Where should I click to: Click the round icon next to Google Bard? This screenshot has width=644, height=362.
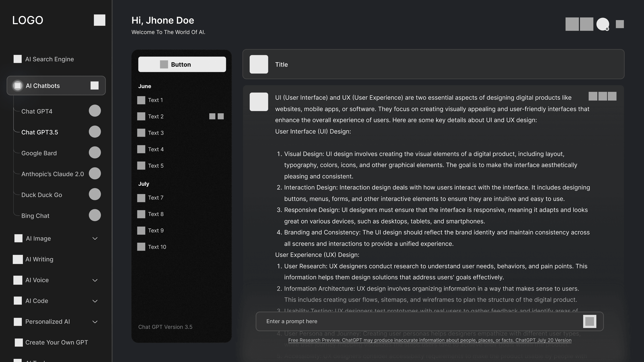tap(95, 152)
